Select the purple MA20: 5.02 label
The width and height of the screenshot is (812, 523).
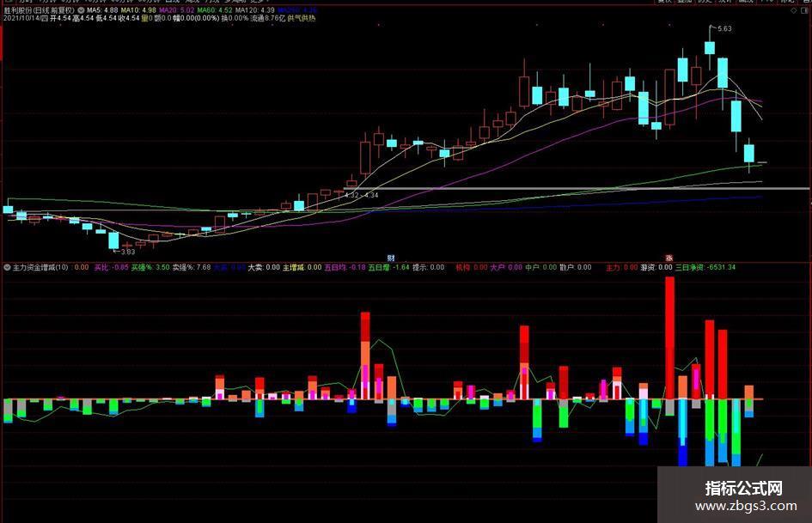pos(177,10)
